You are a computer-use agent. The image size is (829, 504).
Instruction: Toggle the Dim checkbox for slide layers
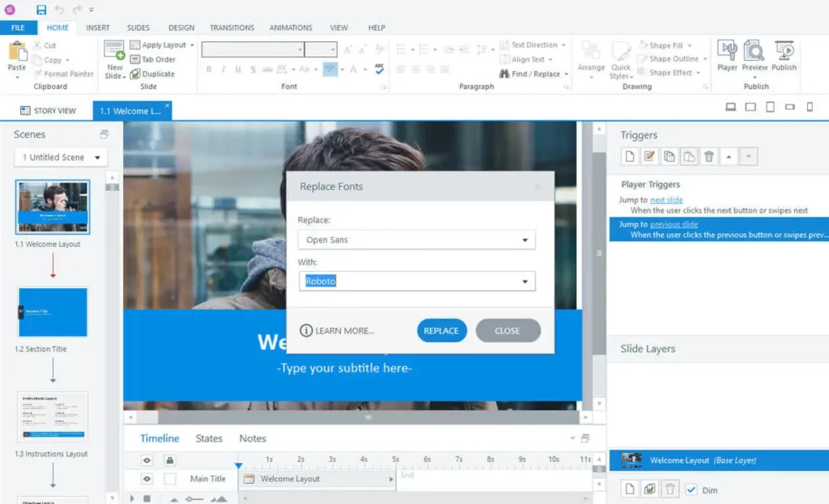point(691,489)
